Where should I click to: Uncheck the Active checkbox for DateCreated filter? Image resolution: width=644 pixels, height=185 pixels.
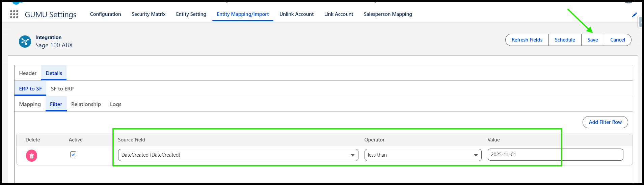click(73, 154)
